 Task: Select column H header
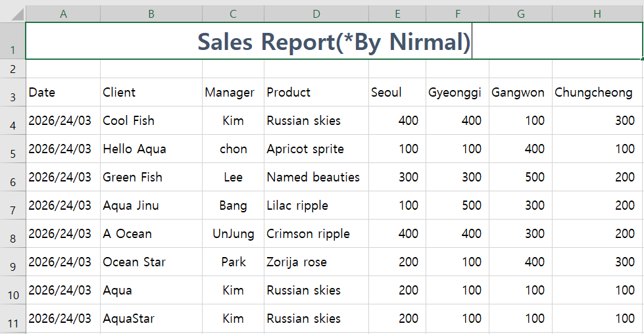click(x=597, y=14)
